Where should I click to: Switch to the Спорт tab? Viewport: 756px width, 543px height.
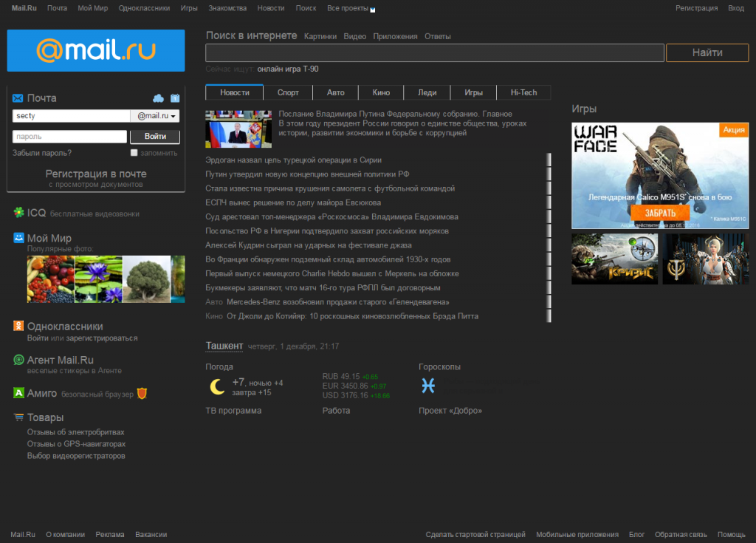click(288, 92)
